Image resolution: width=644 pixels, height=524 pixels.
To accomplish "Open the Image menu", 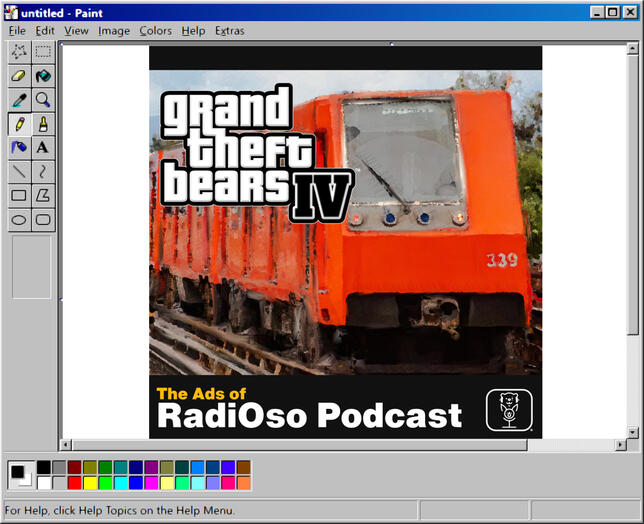I will pyautogui.click(x=114, y=31).
